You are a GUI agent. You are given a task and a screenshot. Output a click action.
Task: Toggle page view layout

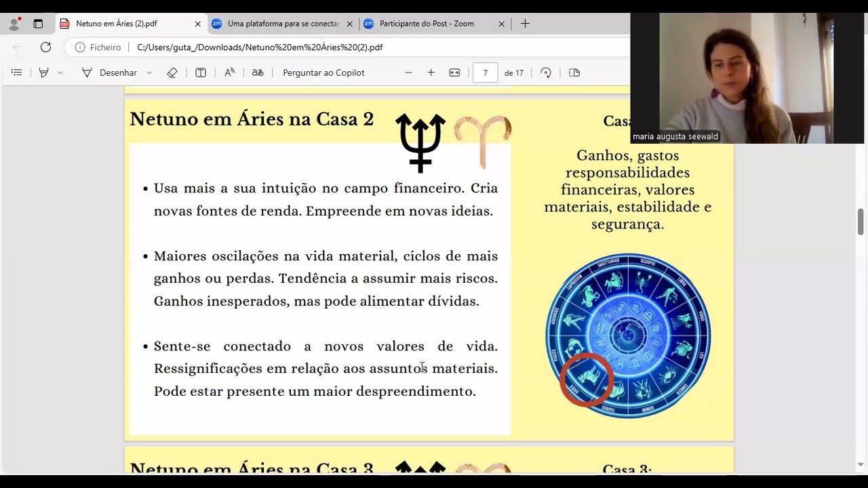click(x=574, y=73)
